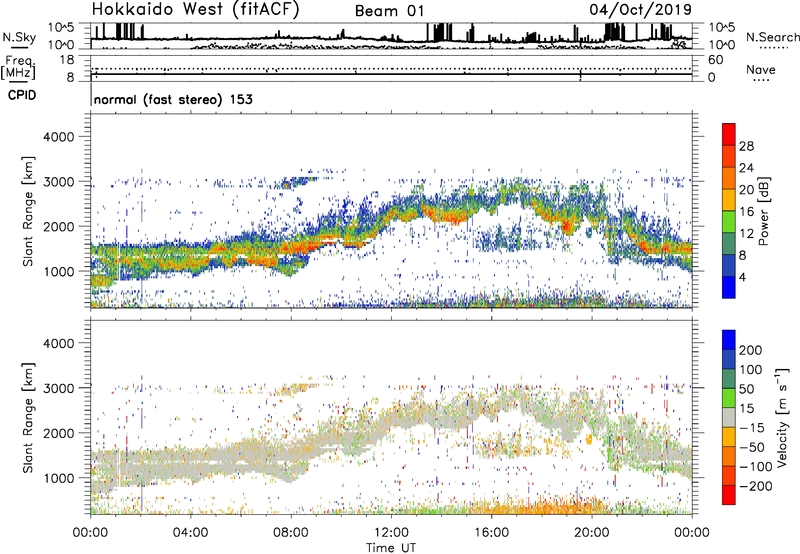
Task: Pick the bright green 15–50 velocity colorbar segment
Action: [729, 398]
